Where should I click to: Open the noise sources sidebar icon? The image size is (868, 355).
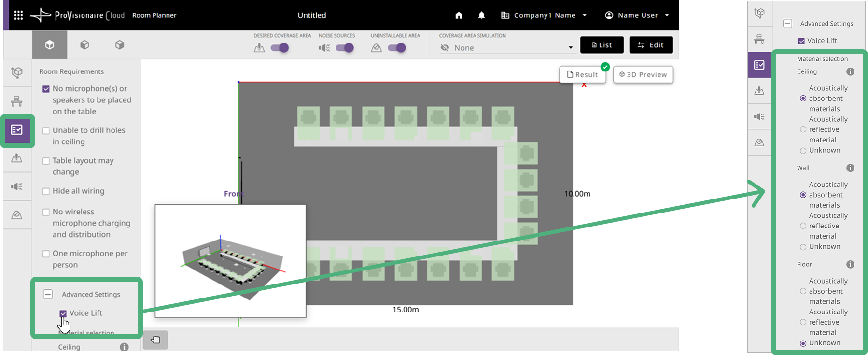(17, 186)
